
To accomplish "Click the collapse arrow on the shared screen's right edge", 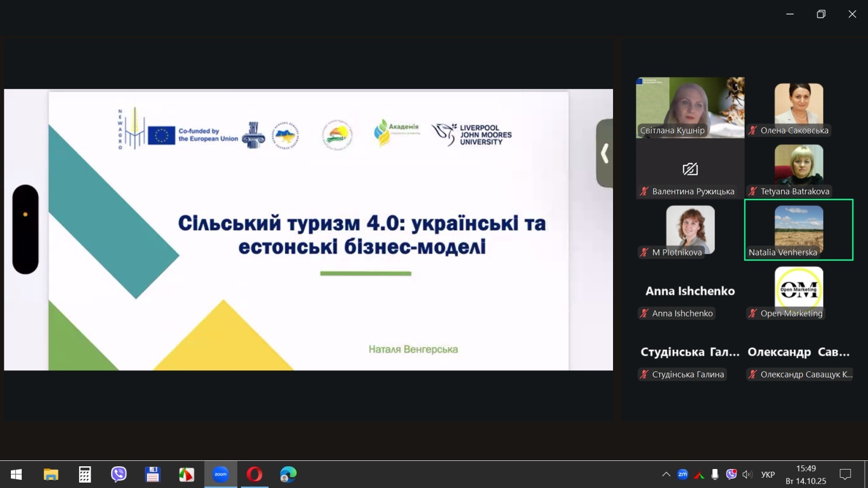I will 604,153.
